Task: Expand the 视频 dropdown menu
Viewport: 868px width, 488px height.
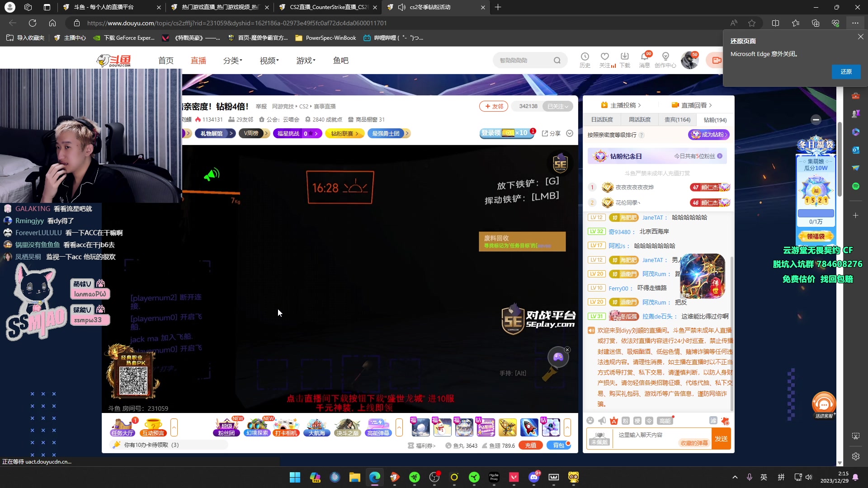Action: click(269, 60)
